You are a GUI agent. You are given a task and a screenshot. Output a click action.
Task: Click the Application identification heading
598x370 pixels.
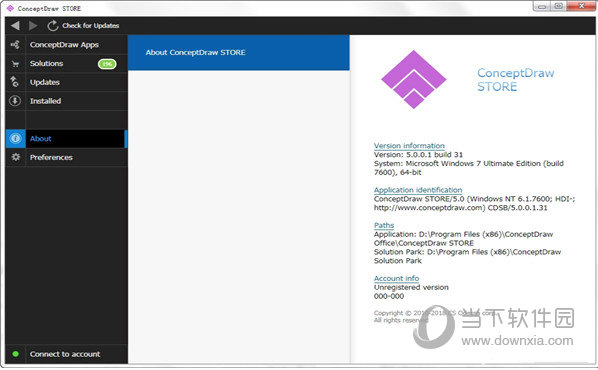pos(418,190)
